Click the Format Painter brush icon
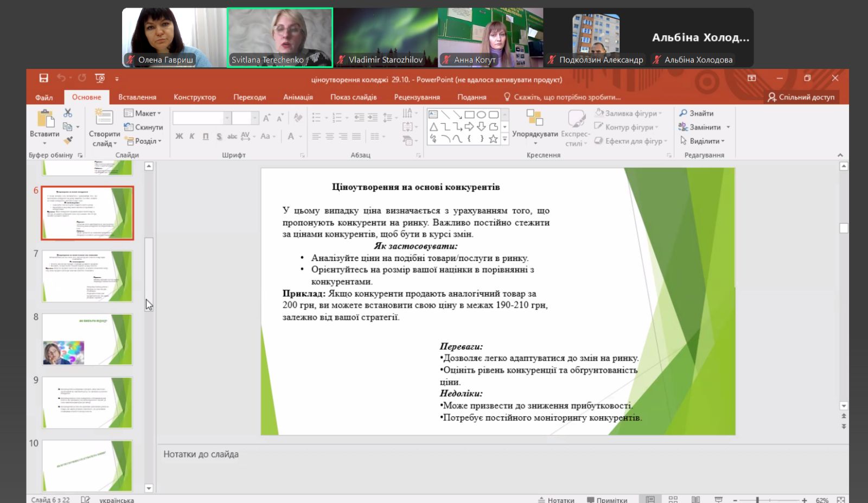Image resolution: width=868 pixels, height=503 pixels. (x=68, y=141)
